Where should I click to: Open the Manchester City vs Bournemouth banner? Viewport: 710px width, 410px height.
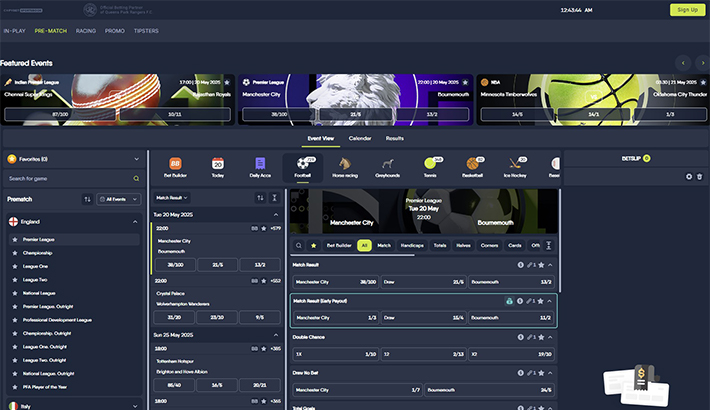coord(423,212)
